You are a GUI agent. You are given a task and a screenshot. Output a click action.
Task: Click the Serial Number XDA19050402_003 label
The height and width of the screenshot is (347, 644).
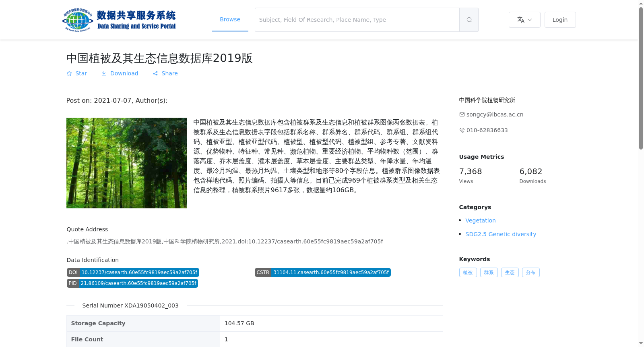point(130,305)
